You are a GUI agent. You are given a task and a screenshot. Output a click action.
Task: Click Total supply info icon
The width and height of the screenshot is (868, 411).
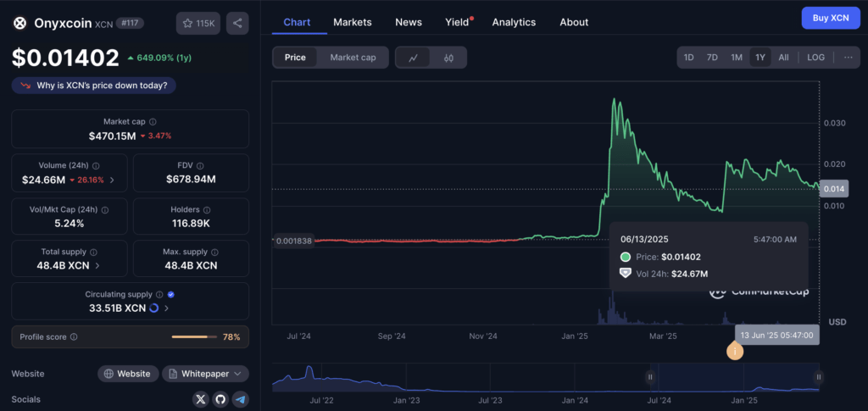pyautogui.click(x=93, y=253)
